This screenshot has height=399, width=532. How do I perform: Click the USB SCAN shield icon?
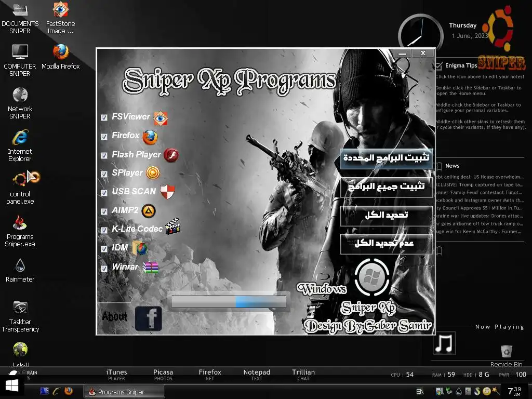tap(167, 192)
